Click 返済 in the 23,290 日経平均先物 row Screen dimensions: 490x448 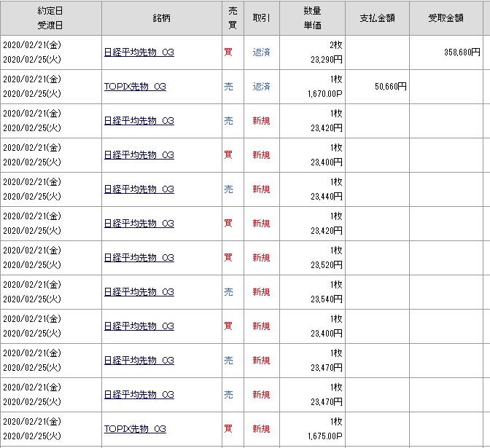261,52
